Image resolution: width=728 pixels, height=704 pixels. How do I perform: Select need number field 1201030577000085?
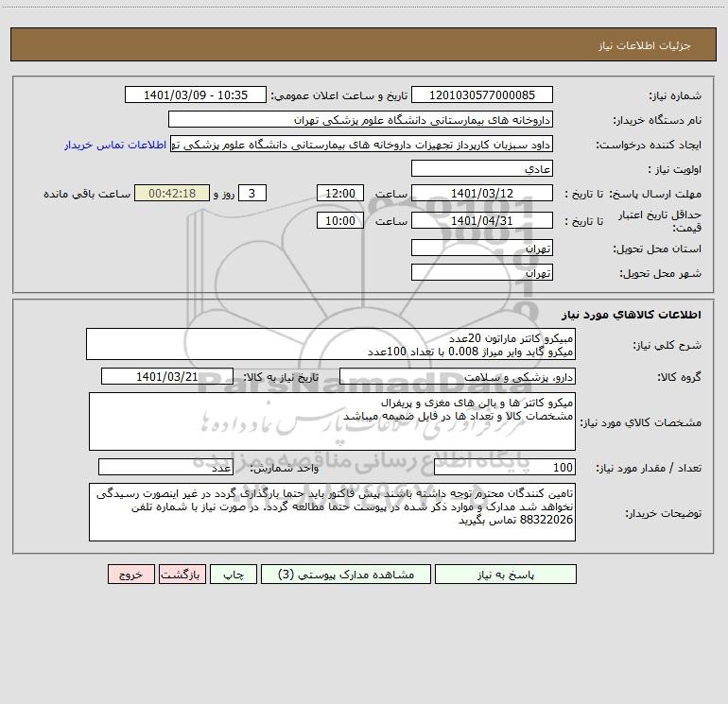point(482,94)
